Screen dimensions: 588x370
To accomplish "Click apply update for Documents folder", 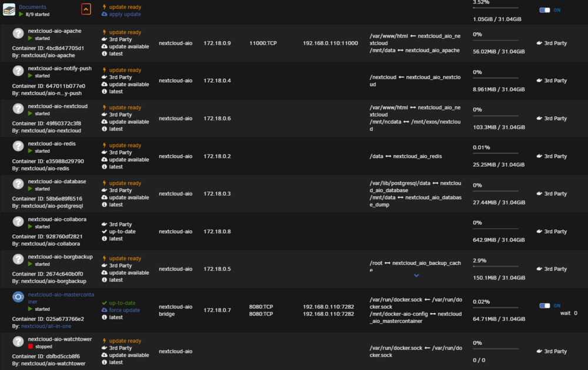I will pyautogui.click(x=125, y=14).
